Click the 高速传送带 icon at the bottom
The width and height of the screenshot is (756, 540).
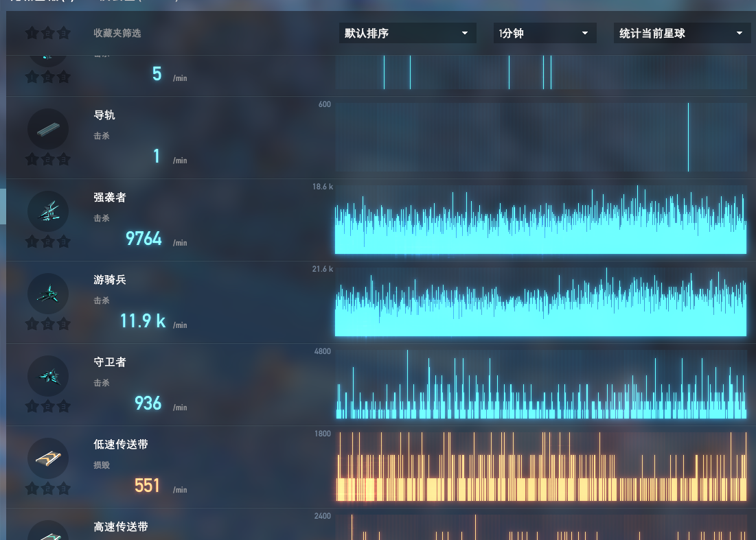[x=47, y=532]
